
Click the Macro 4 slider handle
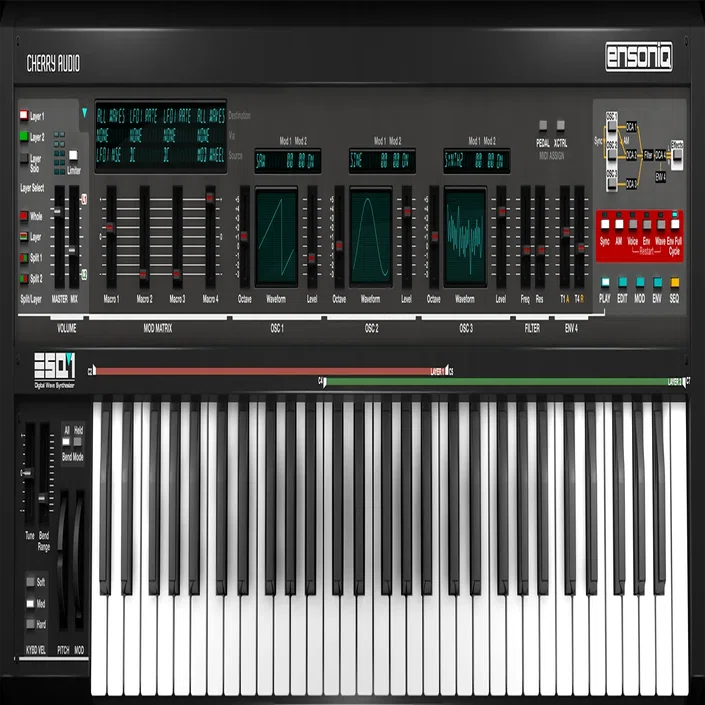[210, 197]
